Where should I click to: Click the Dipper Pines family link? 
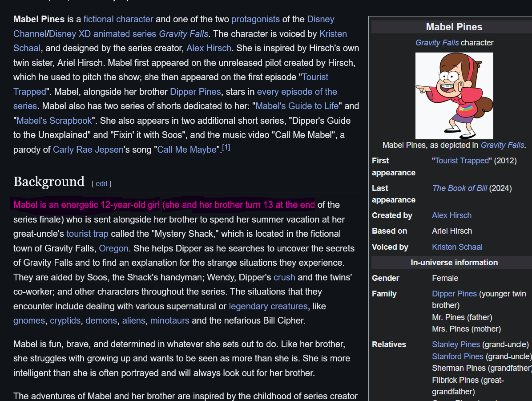coord(454,294)
